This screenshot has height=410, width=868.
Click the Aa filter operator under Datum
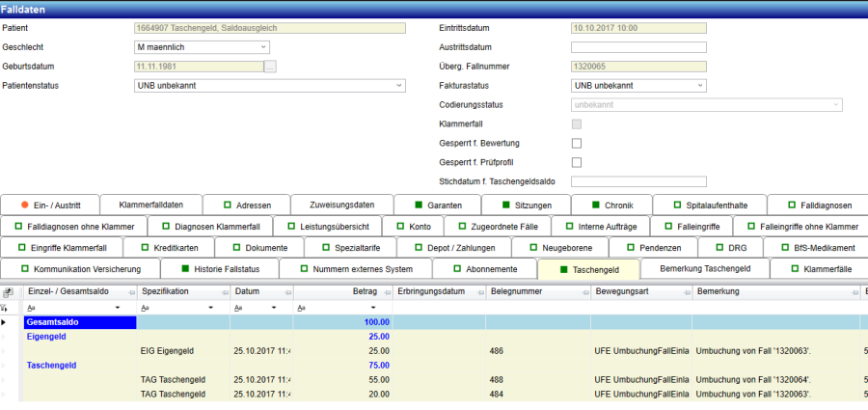[x=240, y=307]
